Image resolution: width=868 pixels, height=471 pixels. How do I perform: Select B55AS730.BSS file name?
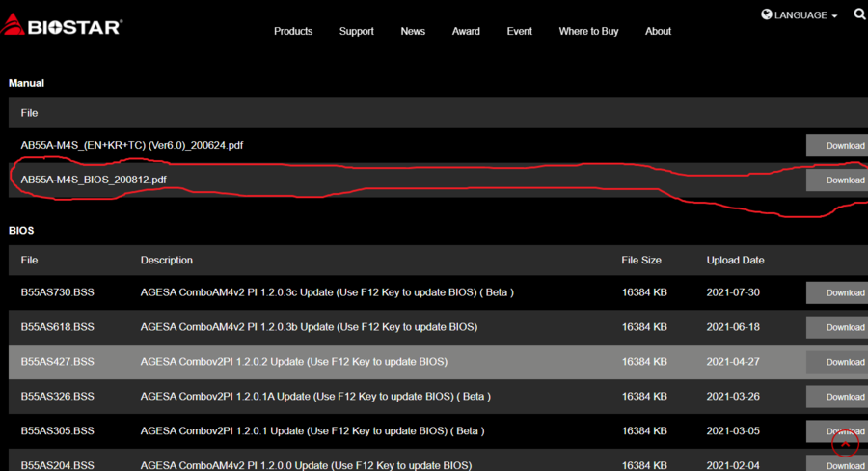[x=58, y=292]
